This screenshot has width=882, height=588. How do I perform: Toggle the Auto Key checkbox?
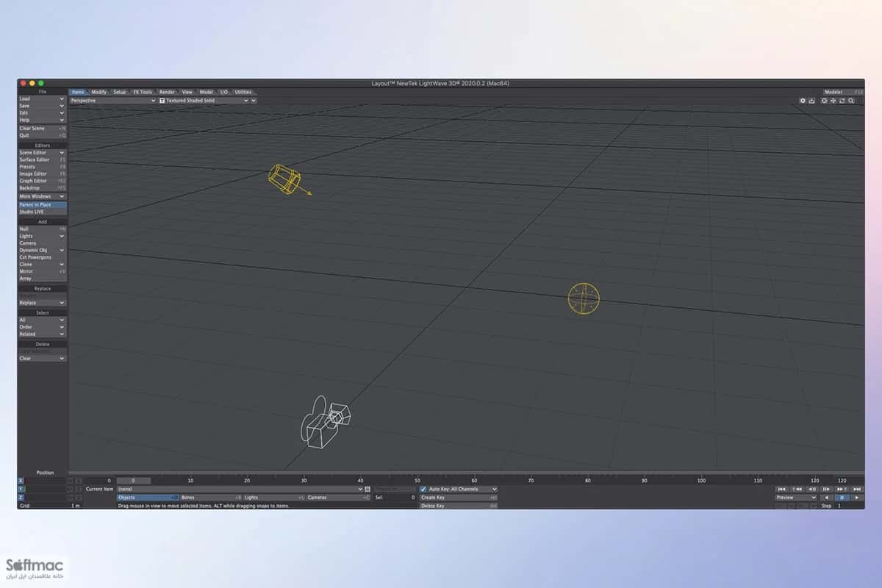click(423, 489)
